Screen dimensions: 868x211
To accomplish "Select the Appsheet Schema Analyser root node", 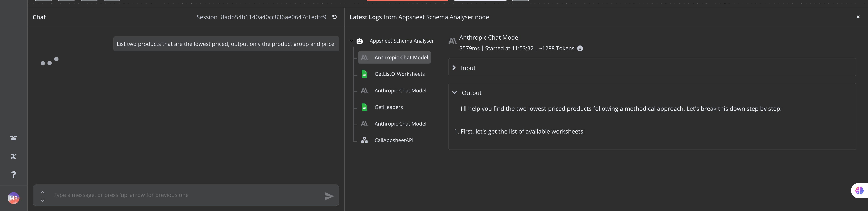I will [402, 41].
